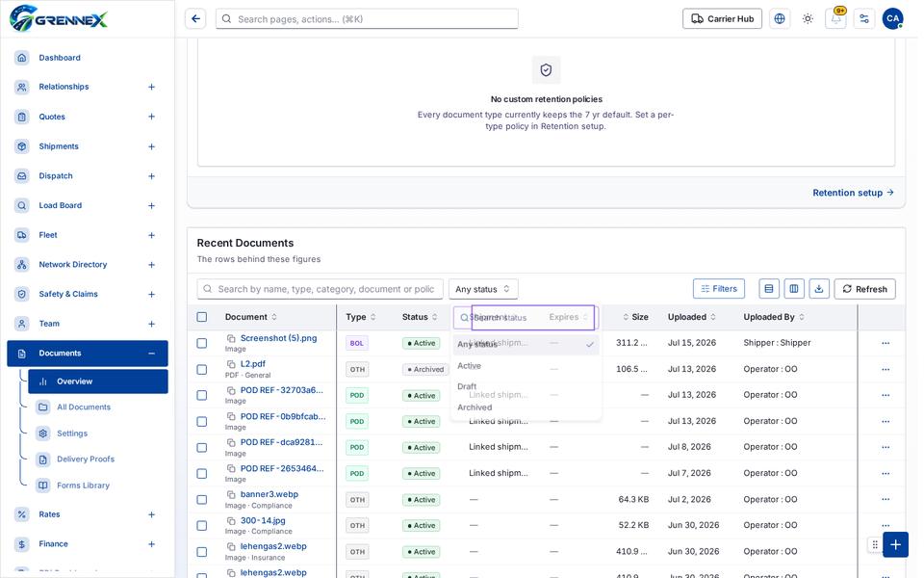924x578 pixels.
Task: Click the Grennex logo
Action: point(59,18)
